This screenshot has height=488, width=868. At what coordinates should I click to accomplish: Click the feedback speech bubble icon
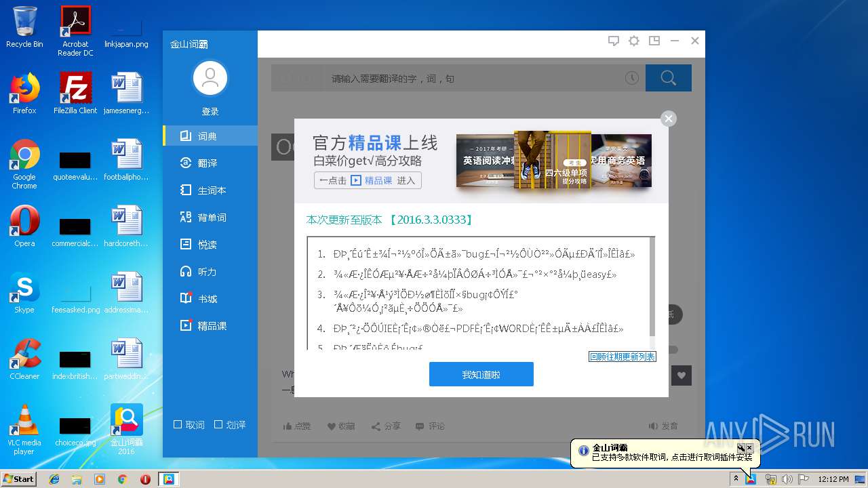pyautogui.click(x=614, y=41)
